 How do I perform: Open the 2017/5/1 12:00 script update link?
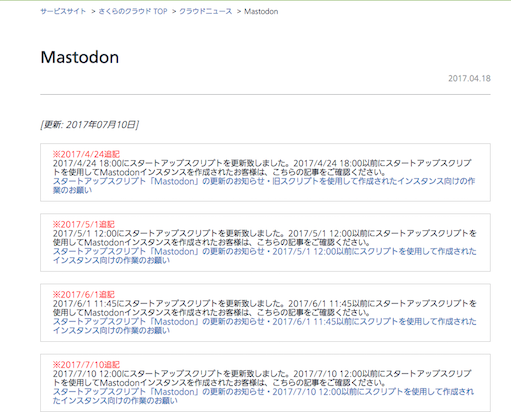(265, 256)
